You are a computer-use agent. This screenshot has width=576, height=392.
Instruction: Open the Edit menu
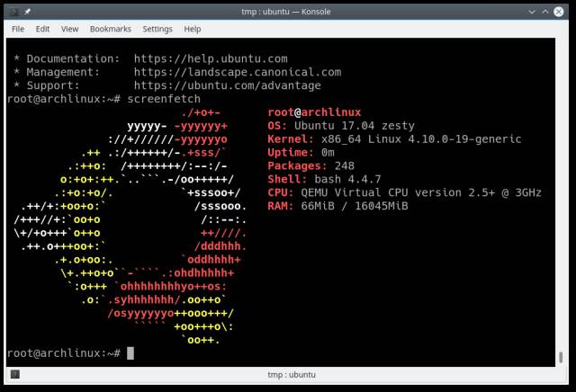[x=42, y=29]
